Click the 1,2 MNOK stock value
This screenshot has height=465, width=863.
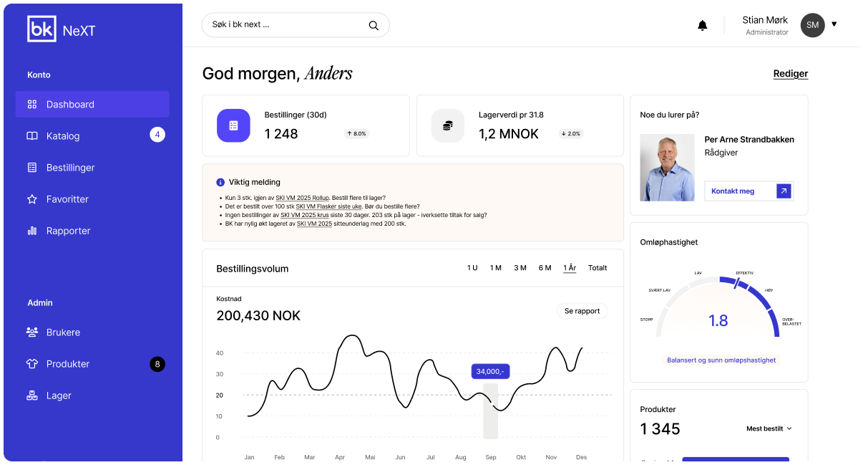508,134
